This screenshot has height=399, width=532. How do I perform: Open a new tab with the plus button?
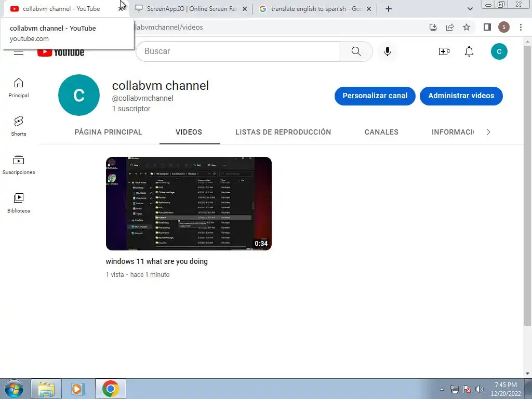pyautogui.click(x=389, y=9)
